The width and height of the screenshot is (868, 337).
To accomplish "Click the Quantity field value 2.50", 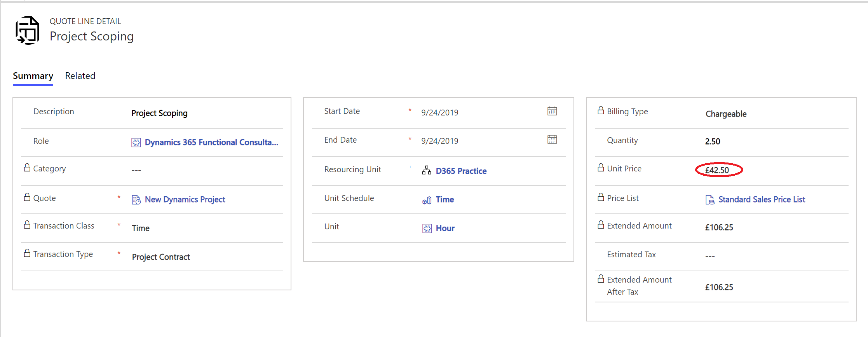I will click(x=713, y=141).
